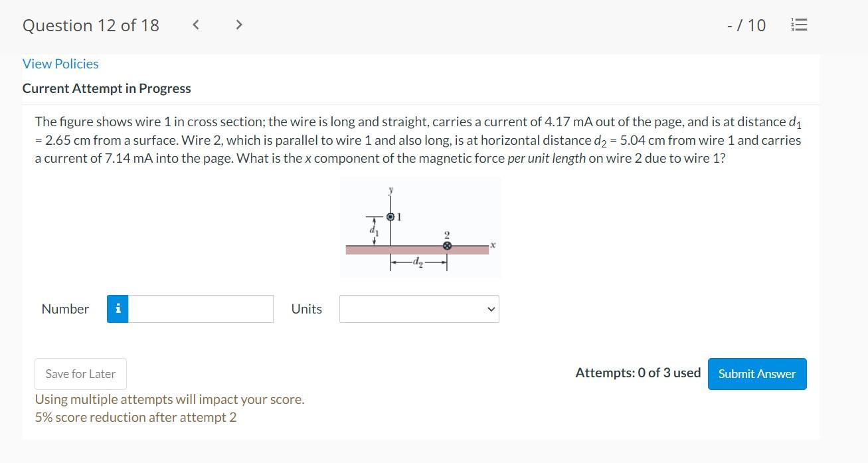Click the Submit Answer button
This screenshot has width=868, height=463.
coord(757,374)
